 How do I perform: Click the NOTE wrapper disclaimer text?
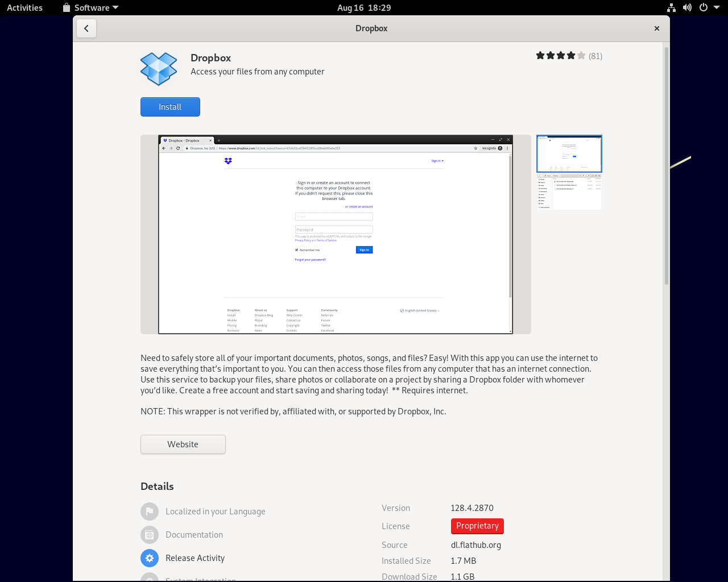pyautogui.click(x=293, y=411)
